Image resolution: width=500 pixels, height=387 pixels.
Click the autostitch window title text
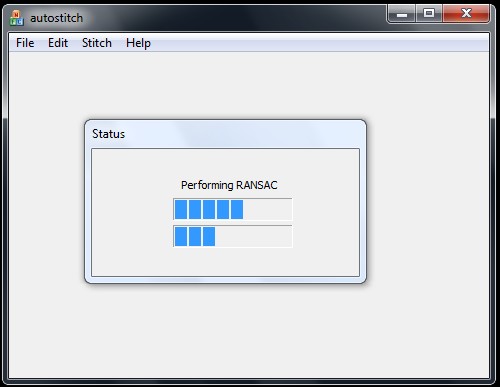pos(57,18)
